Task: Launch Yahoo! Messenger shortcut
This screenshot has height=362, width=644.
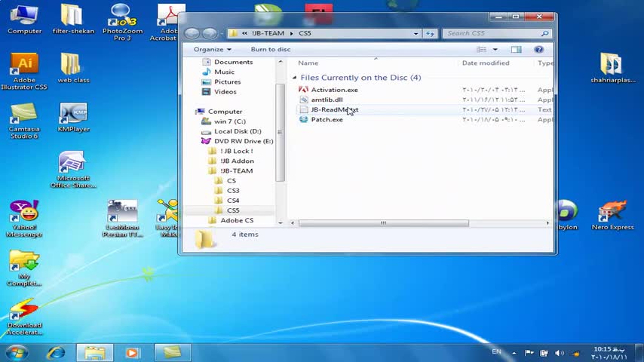Action: coord(24,219)
